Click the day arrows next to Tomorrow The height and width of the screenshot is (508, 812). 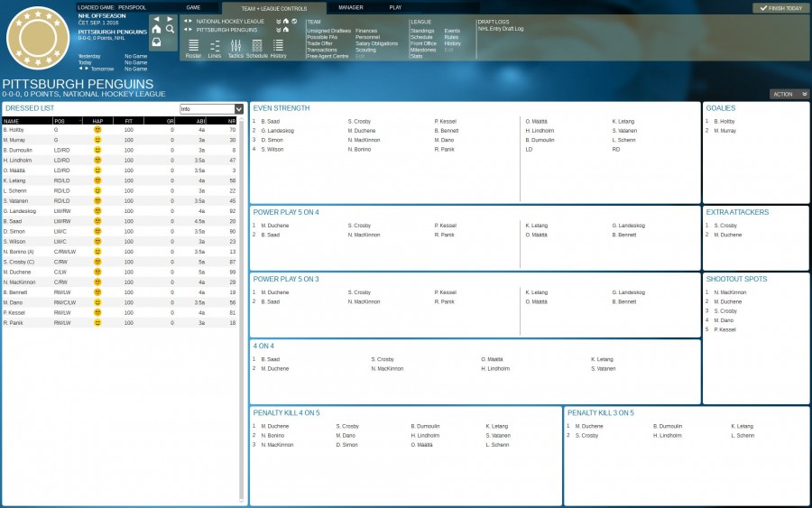pyautogui.click(x=83, y=69)
